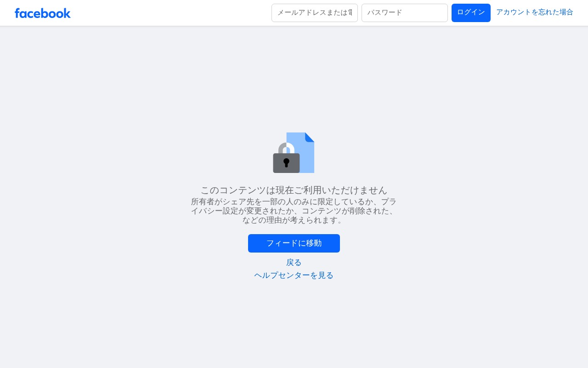Click the フィードに移動 button

click(x=294, y=243)
